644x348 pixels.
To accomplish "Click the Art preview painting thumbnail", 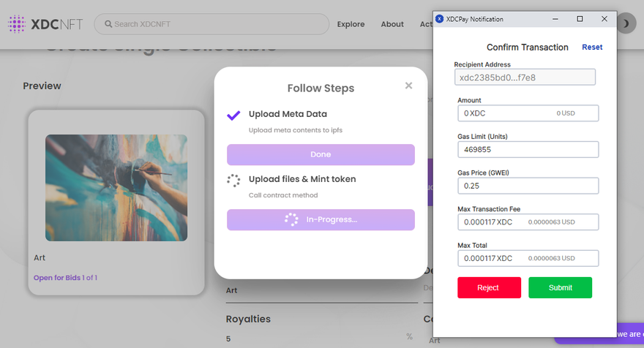I will point(116,187).
